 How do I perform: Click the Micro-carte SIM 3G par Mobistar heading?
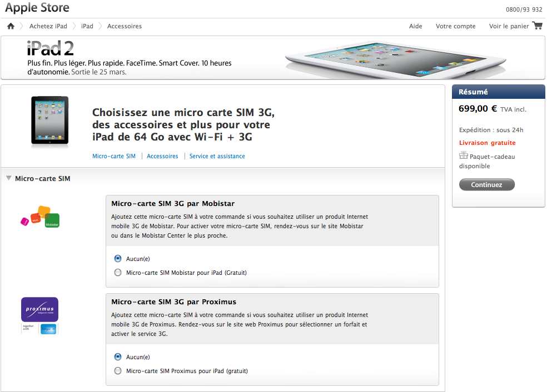[173, 203]
